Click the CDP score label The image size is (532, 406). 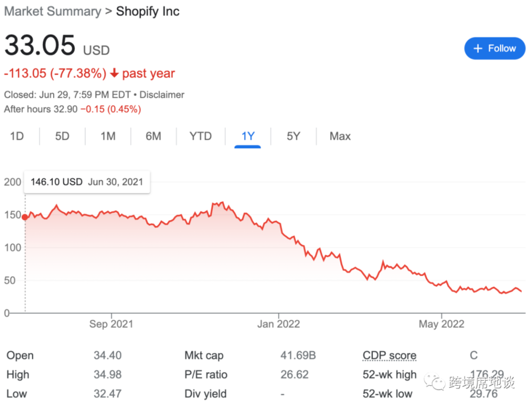389,355
